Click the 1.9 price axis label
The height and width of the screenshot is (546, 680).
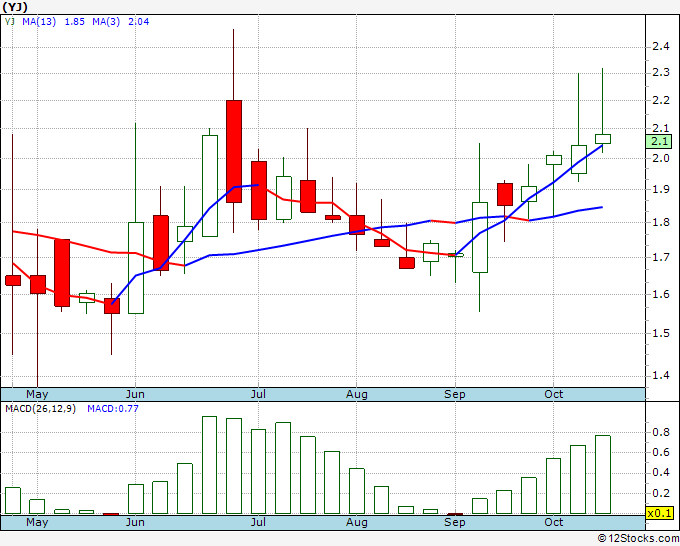point(661,189)
